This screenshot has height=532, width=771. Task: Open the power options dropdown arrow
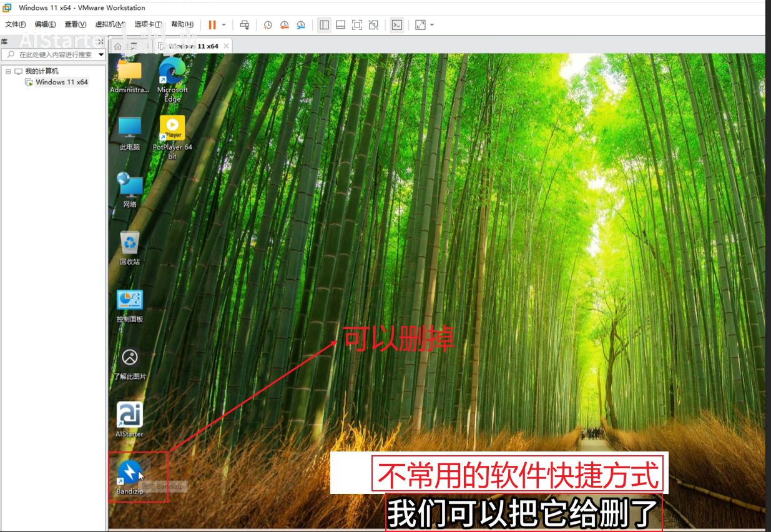pyautogui.click(x=224, y=25)
